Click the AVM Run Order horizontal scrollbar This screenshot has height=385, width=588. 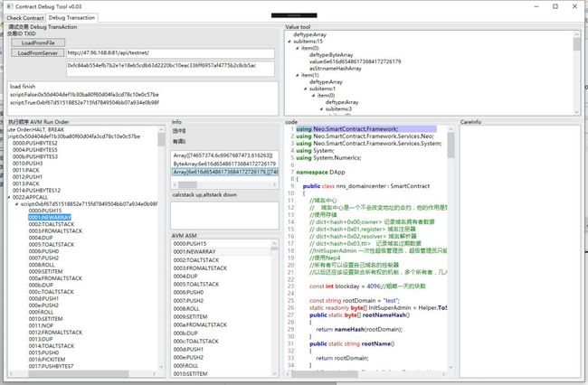(79, 374)
